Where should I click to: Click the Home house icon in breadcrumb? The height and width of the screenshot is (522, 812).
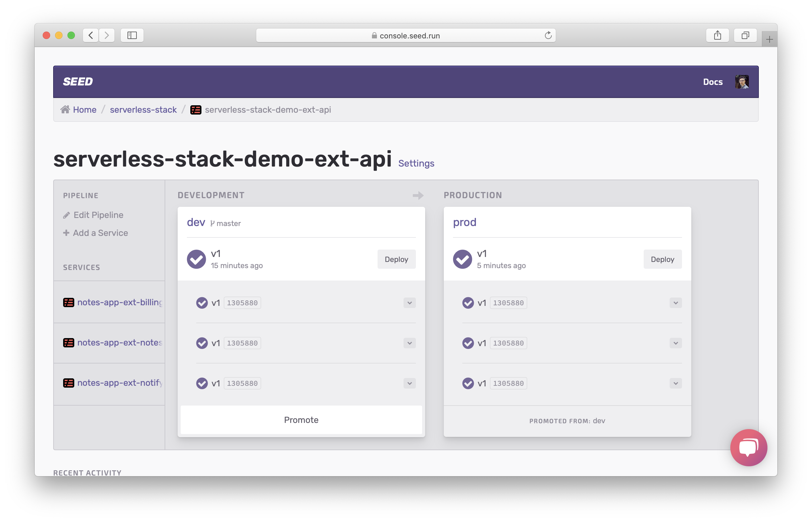click(65, 110)
